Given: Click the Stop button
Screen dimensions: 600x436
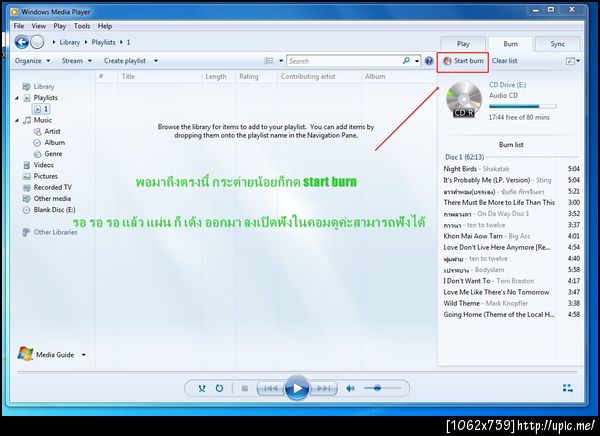Looking at the screenshot, I should [245, 389].
